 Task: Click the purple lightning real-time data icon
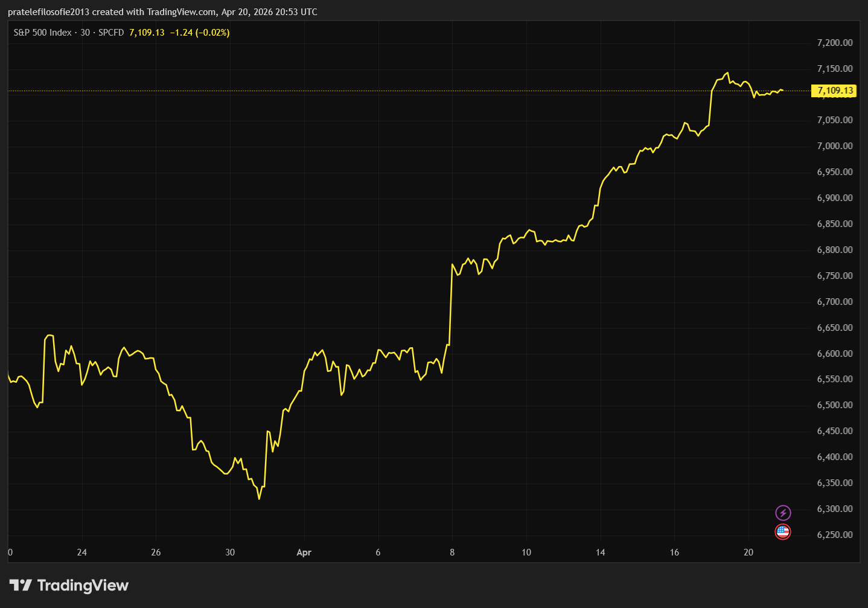pos(782,512)
